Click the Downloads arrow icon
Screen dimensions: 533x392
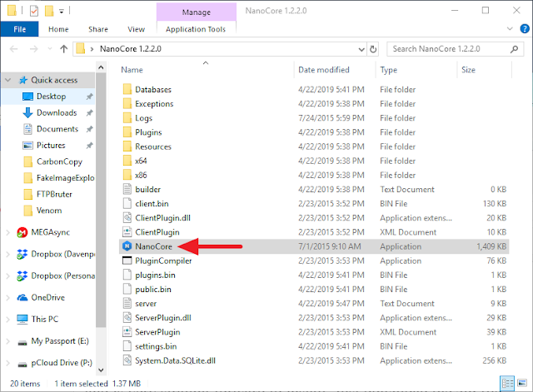click(27, 113)
